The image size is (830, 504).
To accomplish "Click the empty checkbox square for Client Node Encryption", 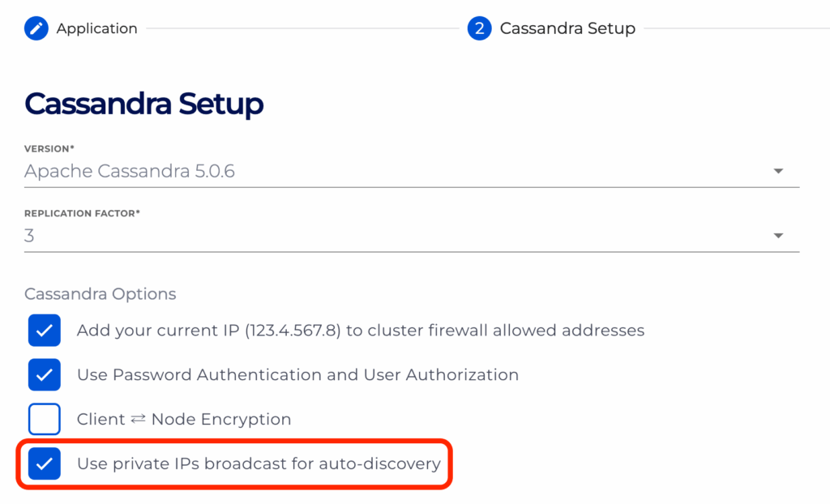I will pos(44,419).
